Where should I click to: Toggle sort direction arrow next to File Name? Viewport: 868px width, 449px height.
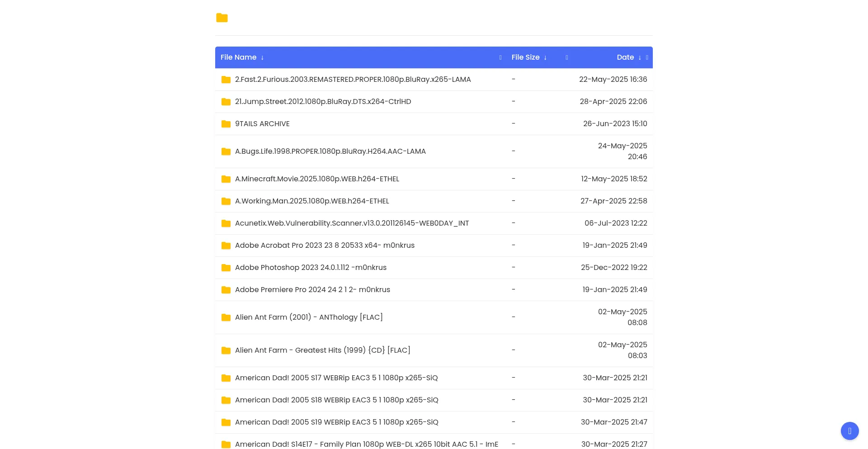(x=262, y=57)
